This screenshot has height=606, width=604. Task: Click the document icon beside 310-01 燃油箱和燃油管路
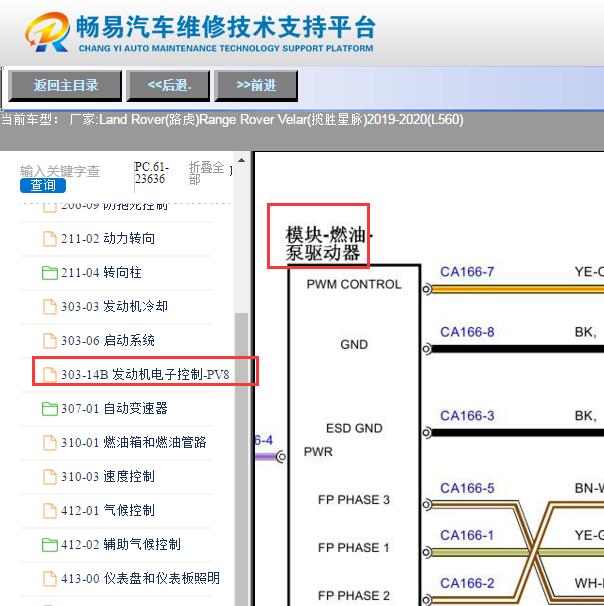tap(49, 443)
